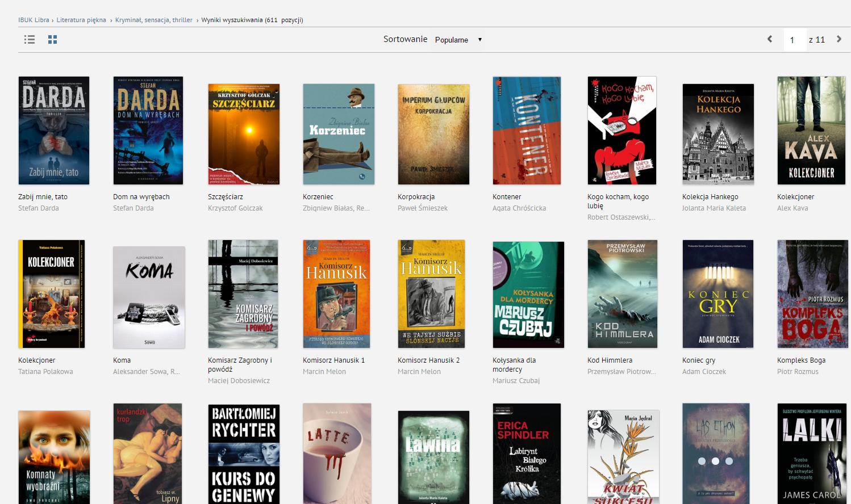
Task: Open Koniec gry book cover
Action: click(x=718, y=294)
